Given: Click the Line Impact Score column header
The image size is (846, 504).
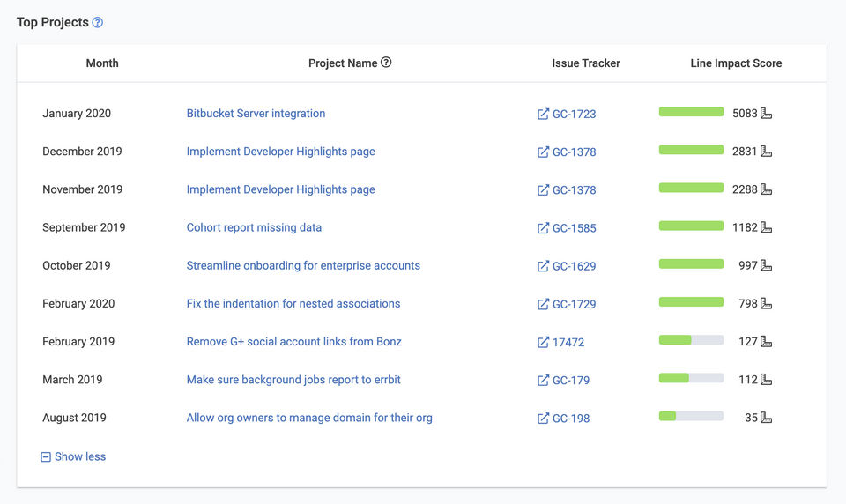Looking at the screenshot, I should coord(736,63).
